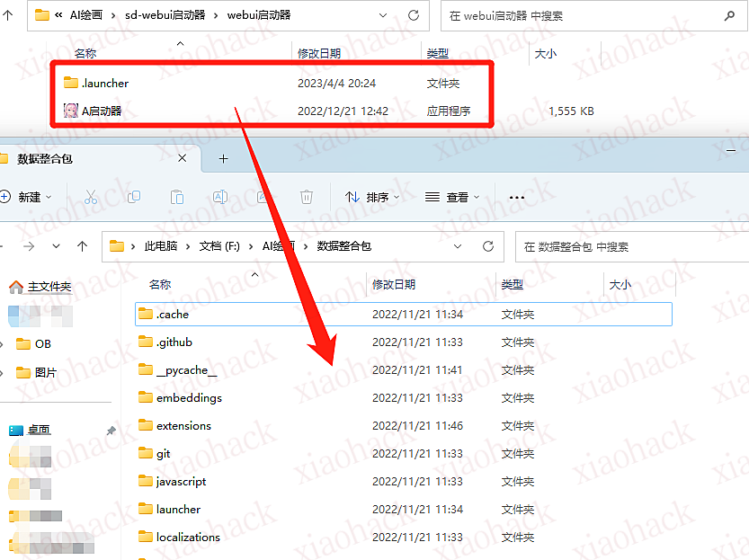The height and width of the screenshot is (560, 749).
Task: Navigate to 此电脑 via breadcrumb
Action: (x=159, y=245)
